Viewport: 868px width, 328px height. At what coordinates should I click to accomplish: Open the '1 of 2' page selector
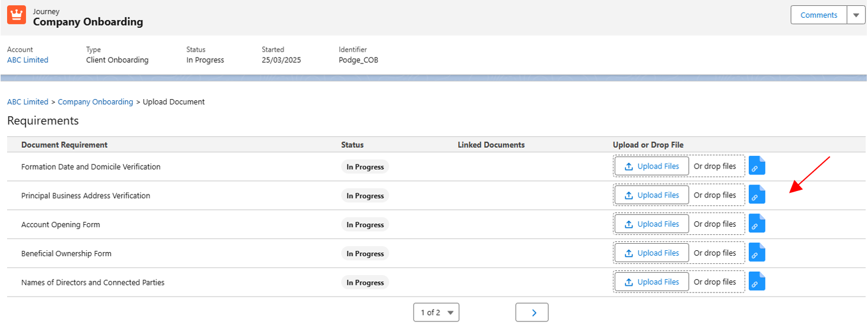click(436, 313)
